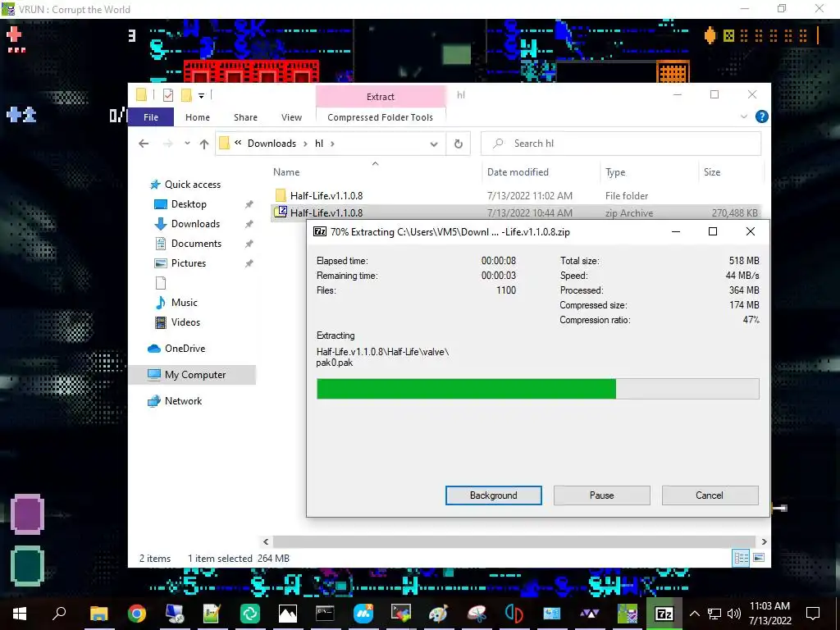This screenshot has width=840, height=630.
Task: Switch to details view layout icon
Action: [x=742, y=558]
